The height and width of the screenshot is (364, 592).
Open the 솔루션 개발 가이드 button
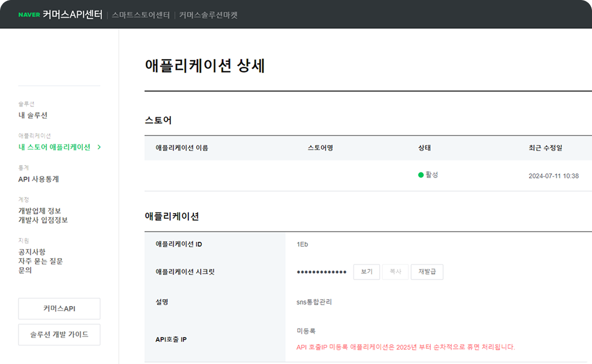point(59,334)
